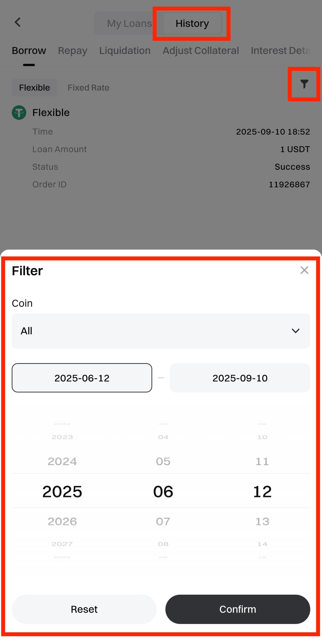Open the Adjust Collateral tab

[x=201, y=51]
